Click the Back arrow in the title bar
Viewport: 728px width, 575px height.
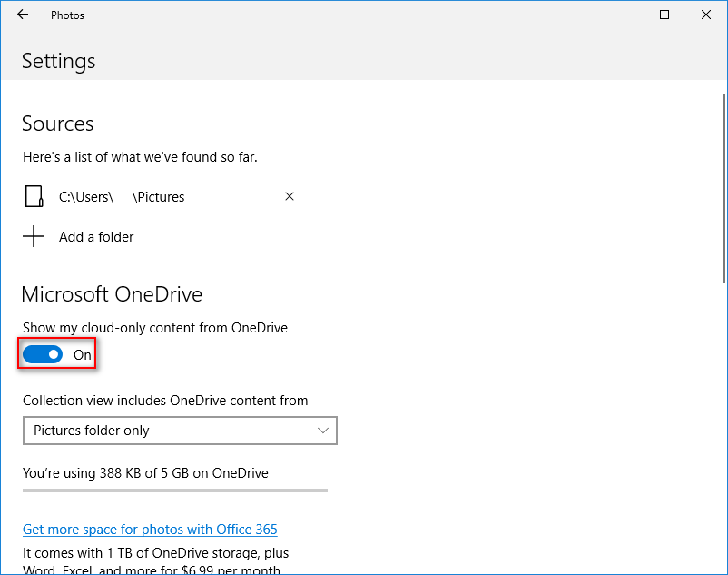[22, 15]
